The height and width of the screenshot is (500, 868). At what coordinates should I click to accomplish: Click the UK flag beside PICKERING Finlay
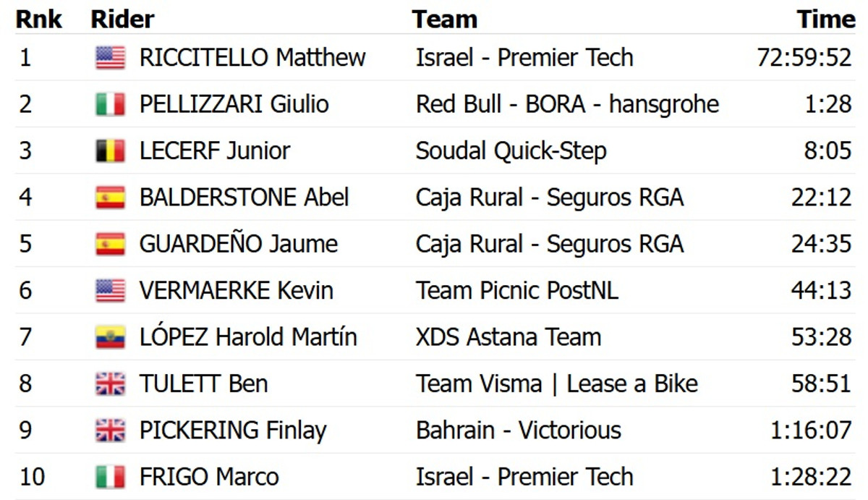tap(110, 431)
